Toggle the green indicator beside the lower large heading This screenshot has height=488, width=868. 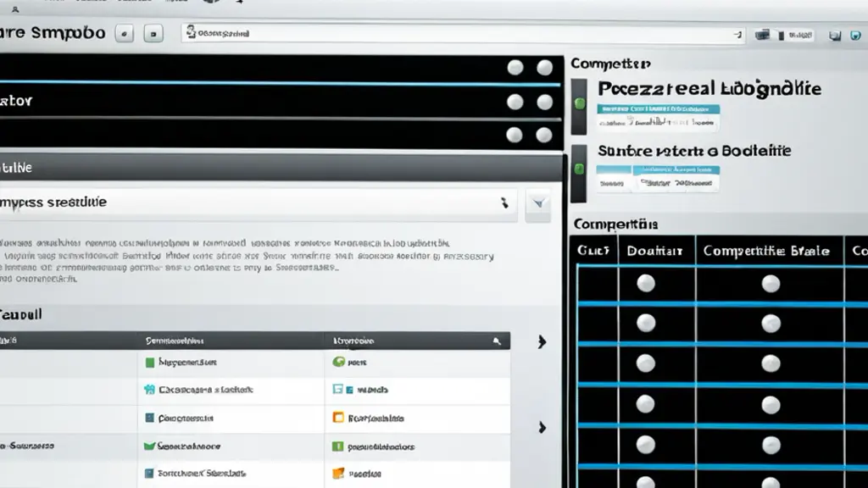click(580, 169)
